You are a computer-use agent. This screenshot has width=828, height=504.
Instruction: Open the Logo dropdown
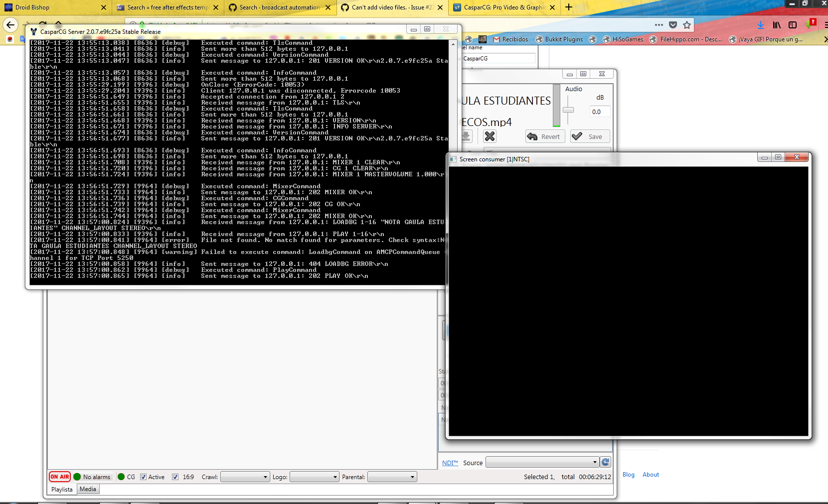point(315,477)
